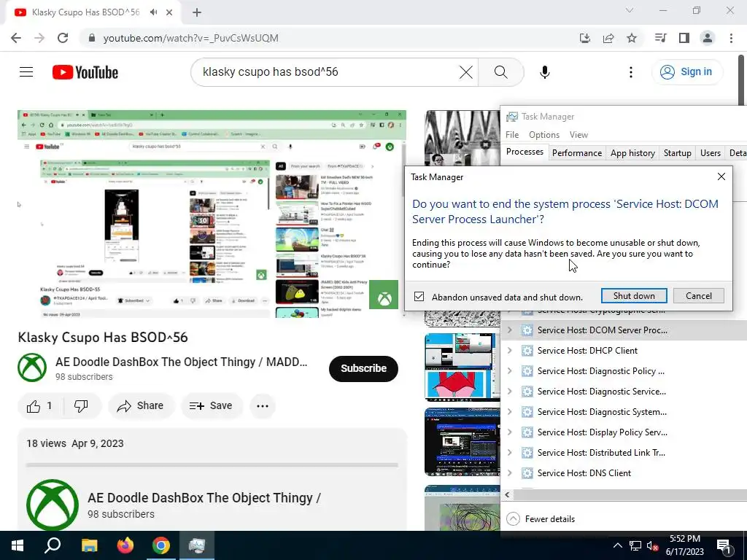Click the network tray icon
The height and width of the screenshot is (560, 747).
(635, 545)
